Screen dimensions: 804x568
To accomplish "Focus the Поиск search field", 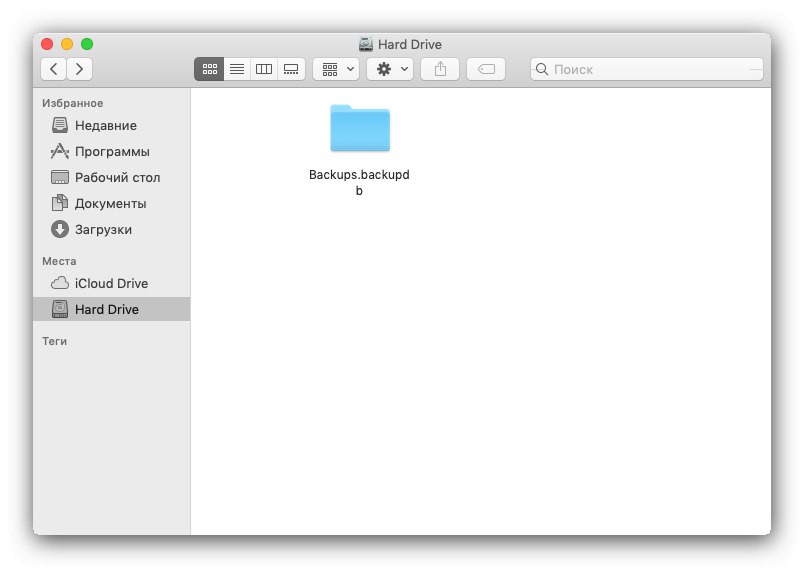I will click(x=647, y=69).
